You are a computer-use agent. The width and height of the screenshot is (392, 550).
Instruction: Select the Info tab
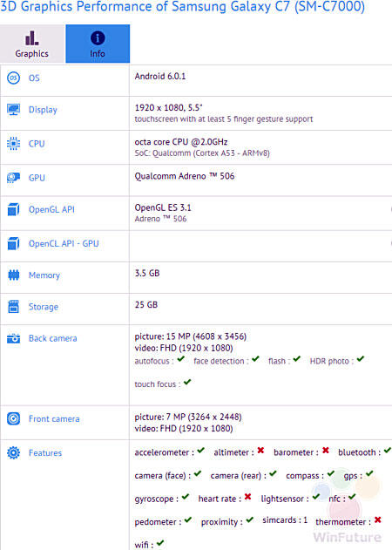point(98,44)
